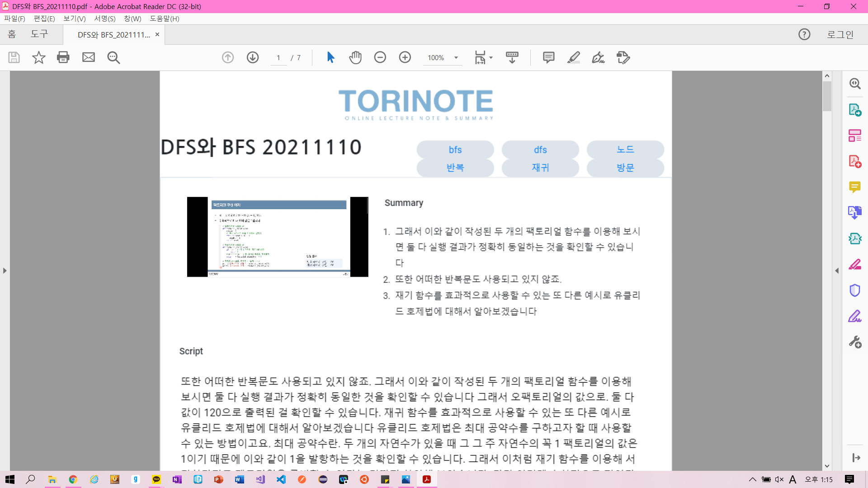Image resolution: width=868 pixels, height=488 pixels.
Task: Open the Protect tool with shield icon
Action: (x=854, y=291)
